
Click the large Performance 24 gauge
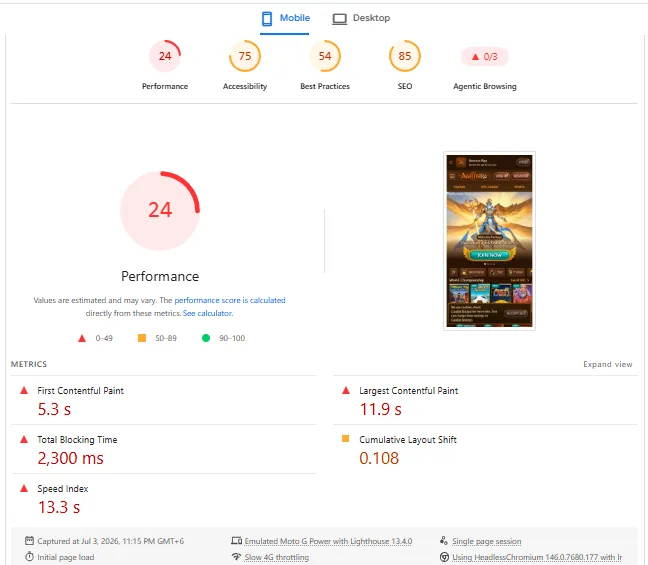(x=160, y=211)
